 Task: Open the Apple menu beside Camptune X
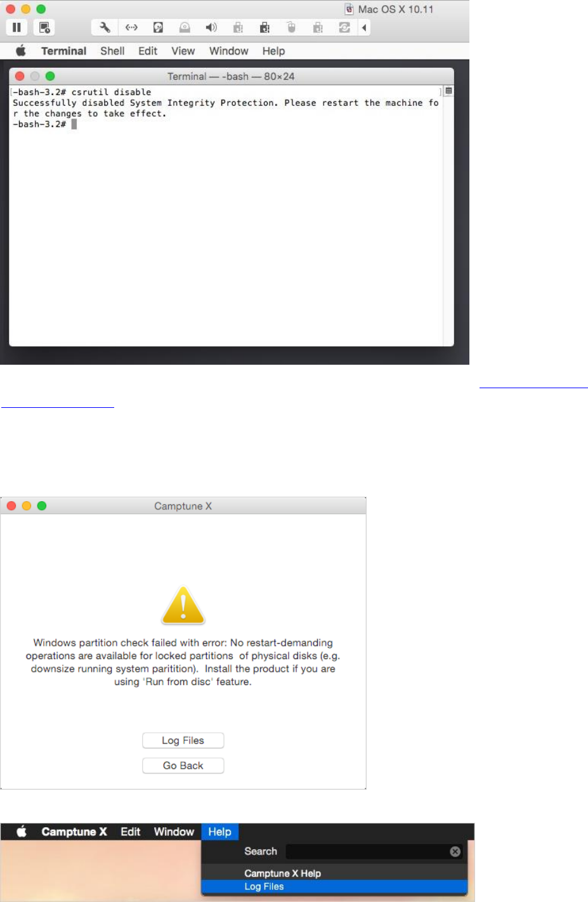click(x=22, y=832)
